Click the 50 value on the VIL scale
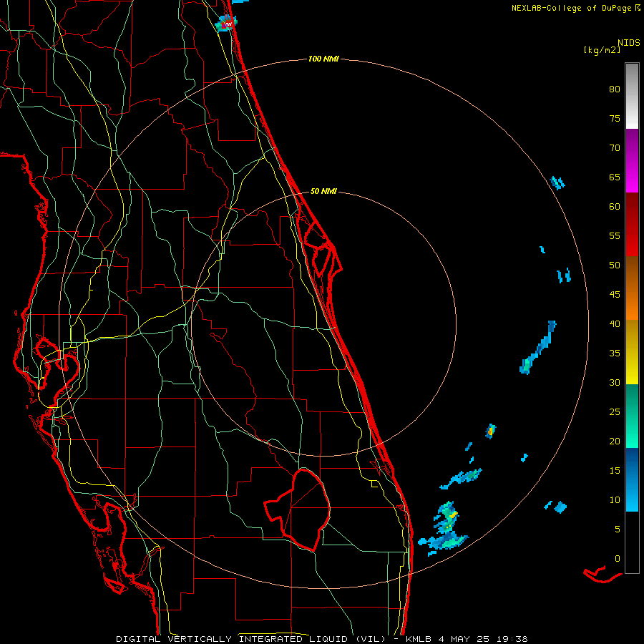Image resolution: width=644 pixels, height=644 pixels. [615, 265]
